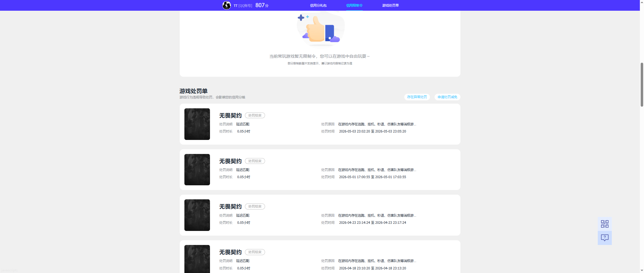Click 处罚结束 badge on 2026-05-03 penalty
The width and height of the screenshot is (644, 273).
coord(255,115)
